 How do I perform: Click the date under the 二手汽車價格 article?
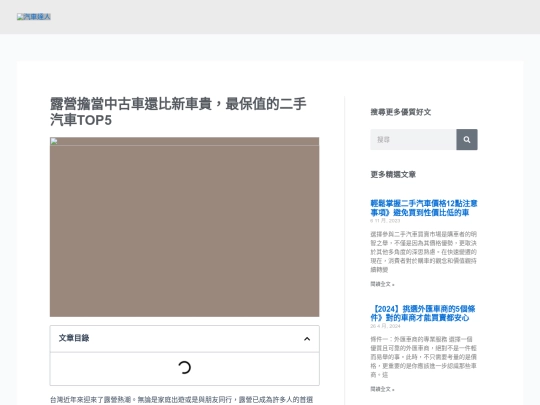(385, 221)
